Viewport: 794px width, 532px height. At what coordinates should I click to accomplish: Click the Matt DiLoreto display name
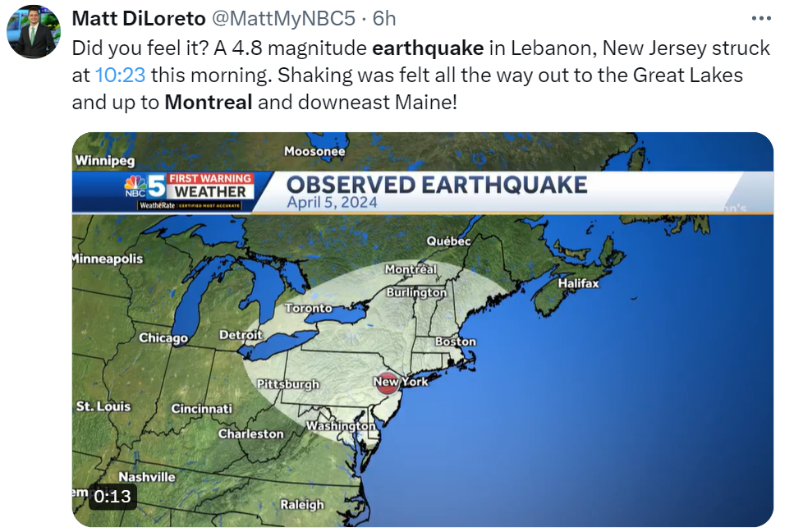click(139, 19)
